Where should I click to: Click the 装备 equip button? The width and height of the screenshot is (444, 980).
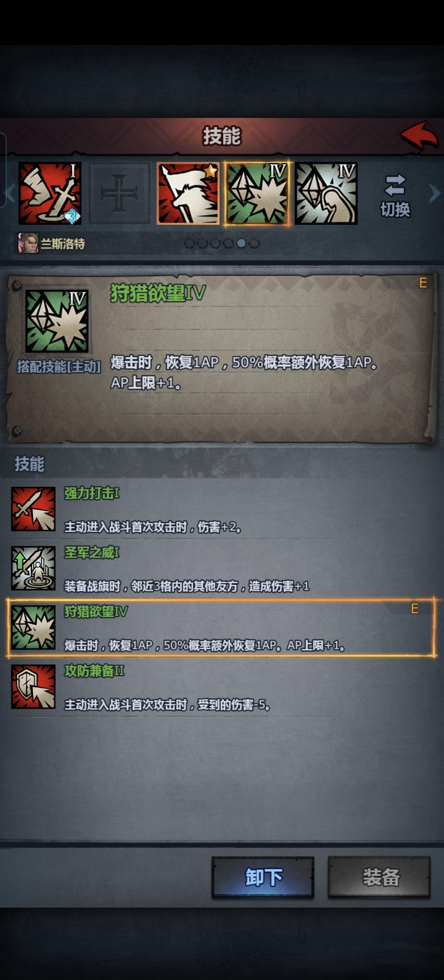click(379, 877)
